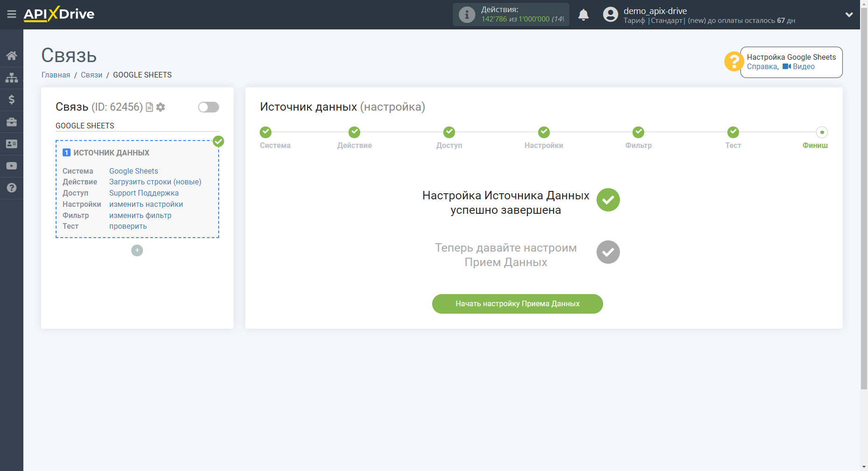Click the GOOGLE SHEETS connection name
Screen dimensions: 868x471
point(85,126)
